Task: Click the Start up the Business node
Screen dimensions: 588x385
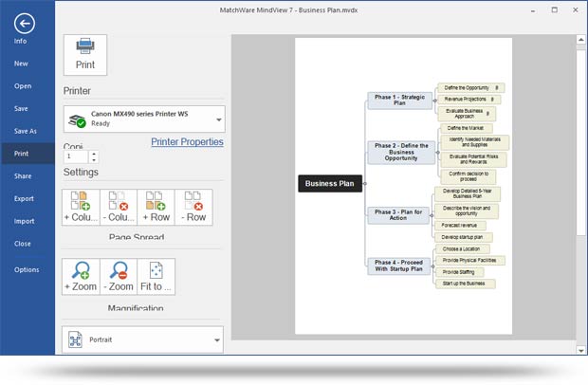Action: pyautogui.click(x=466, y=284)
